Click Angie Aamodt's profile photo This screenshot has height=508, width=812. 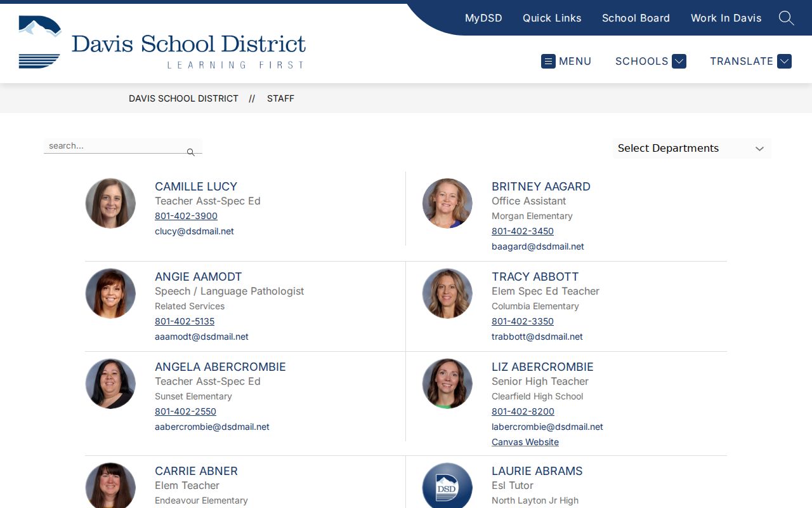point(110,293)
